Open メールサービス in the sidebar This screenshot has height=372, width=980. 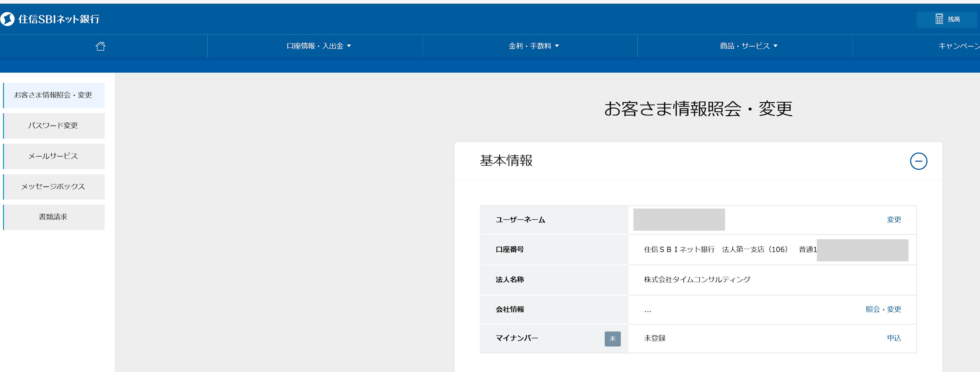click(54, 156)
